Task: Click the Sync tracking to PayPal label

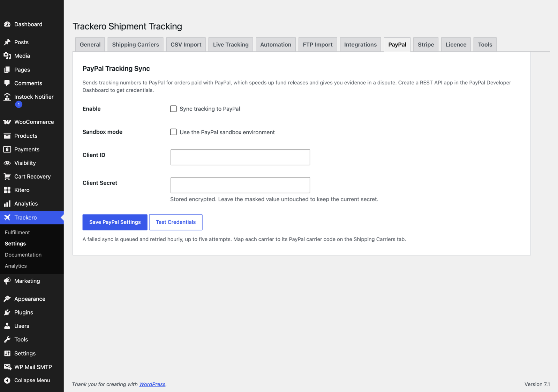Action: pos(210,109)
